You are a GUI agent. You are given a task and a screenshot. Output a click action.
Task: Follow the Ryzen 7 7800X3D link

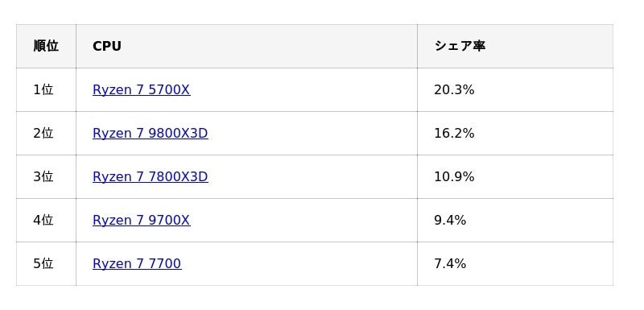(151, 176)
